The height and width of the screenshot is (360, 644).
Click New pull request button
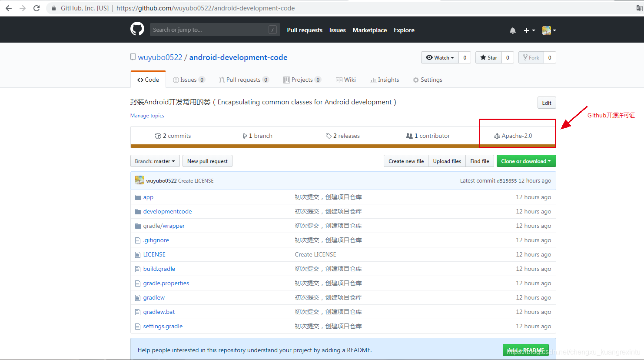tap(207, 161)
